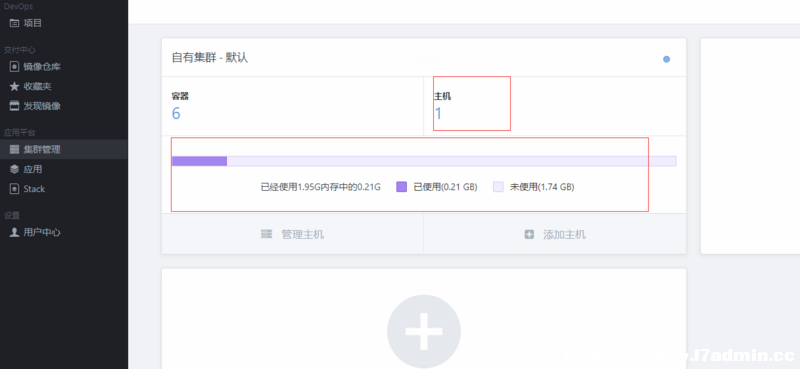Viewport: 800px width, 369px height.
Task: Click the 管理主机 button
Action: click(x=292, y=234)
